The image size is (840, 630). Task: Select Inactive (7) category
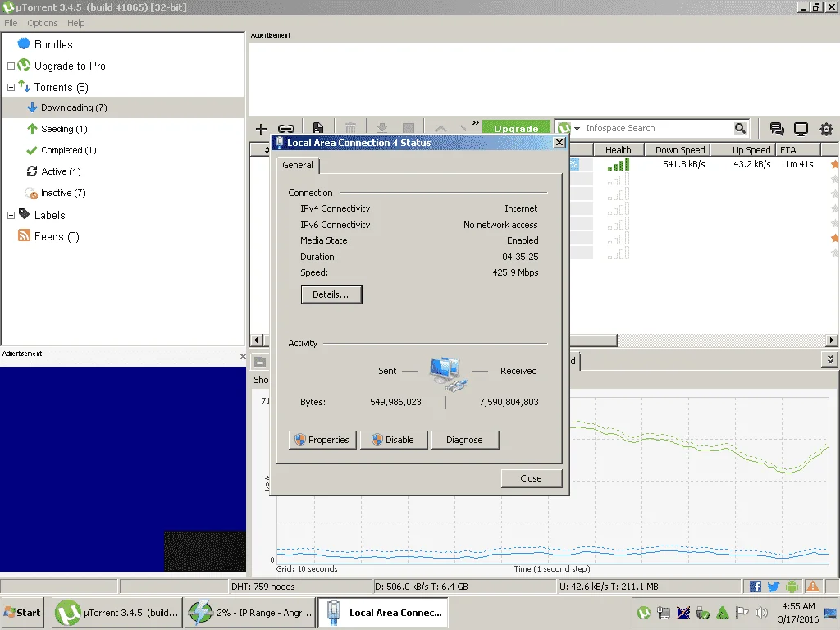point(63,193)
